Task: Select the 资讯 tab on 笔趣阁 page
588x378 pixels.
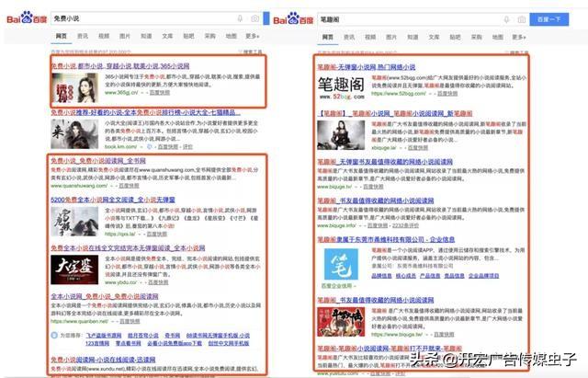Action: click(349, 37)
